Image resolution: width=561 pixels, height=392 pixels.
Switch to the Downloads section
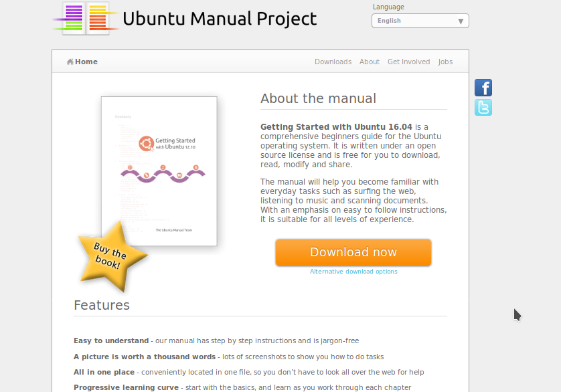333,62
